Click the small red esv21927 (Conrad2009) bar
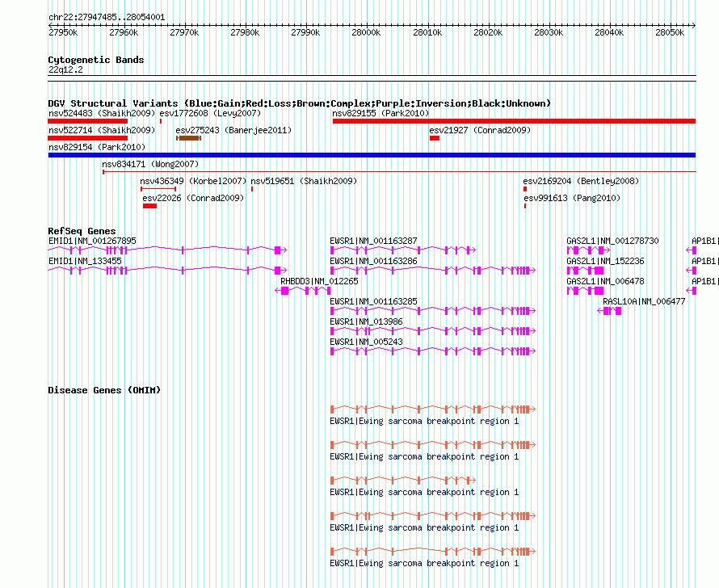719x588 pixels. tap(435, 138)
